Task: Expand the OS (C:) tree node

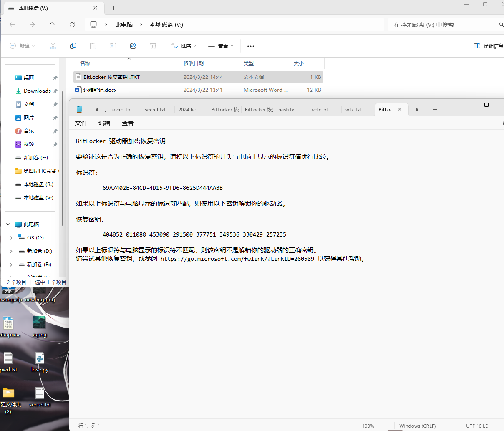Action: coord(11,237)
